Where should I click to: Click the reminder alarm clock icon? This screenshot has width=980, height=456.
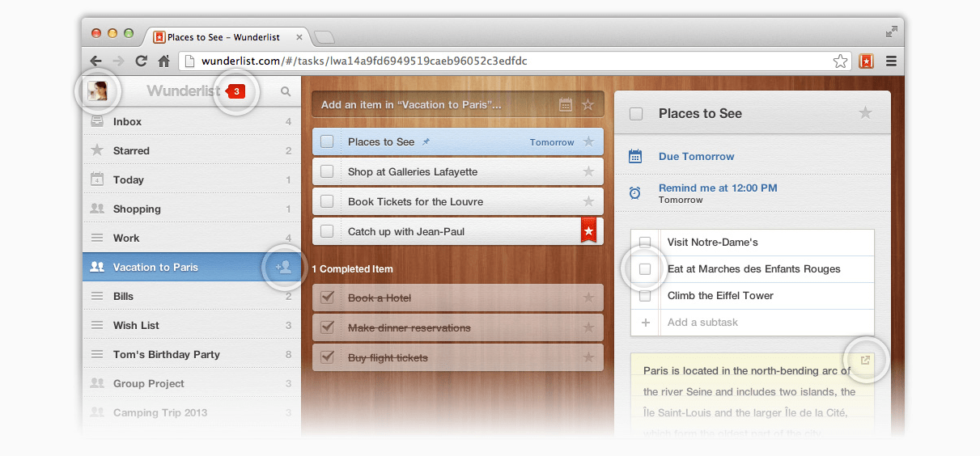[x=635, y=192]
